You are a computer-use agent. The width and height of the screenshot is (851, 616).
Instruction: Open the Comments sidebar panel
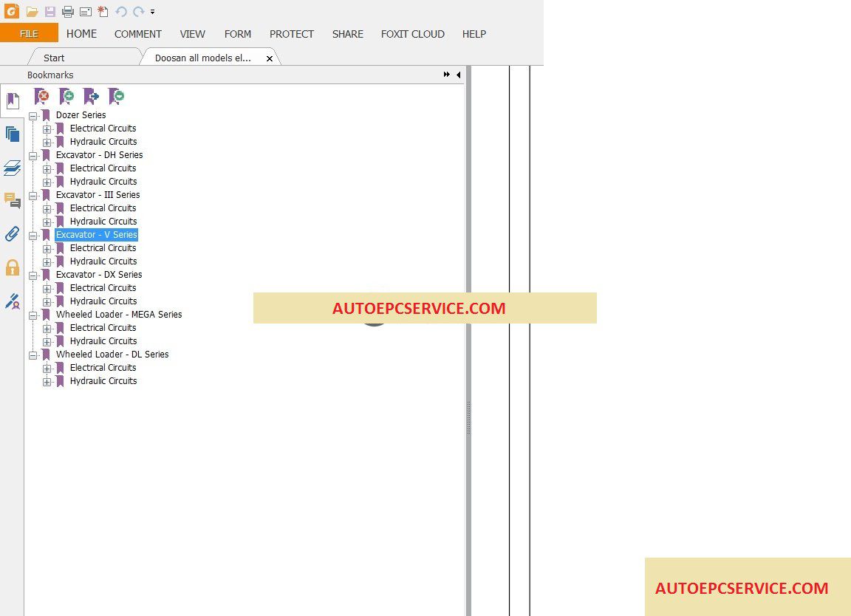point(13,200)
